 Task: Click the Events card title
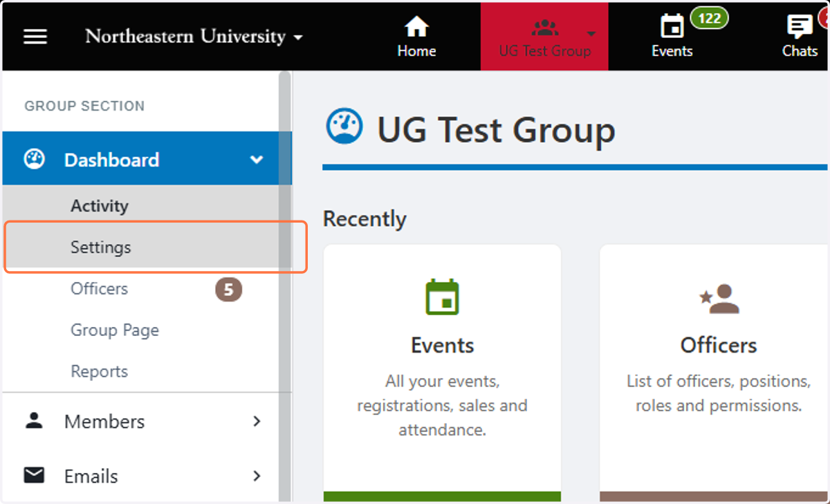click(x=443, y=345)
